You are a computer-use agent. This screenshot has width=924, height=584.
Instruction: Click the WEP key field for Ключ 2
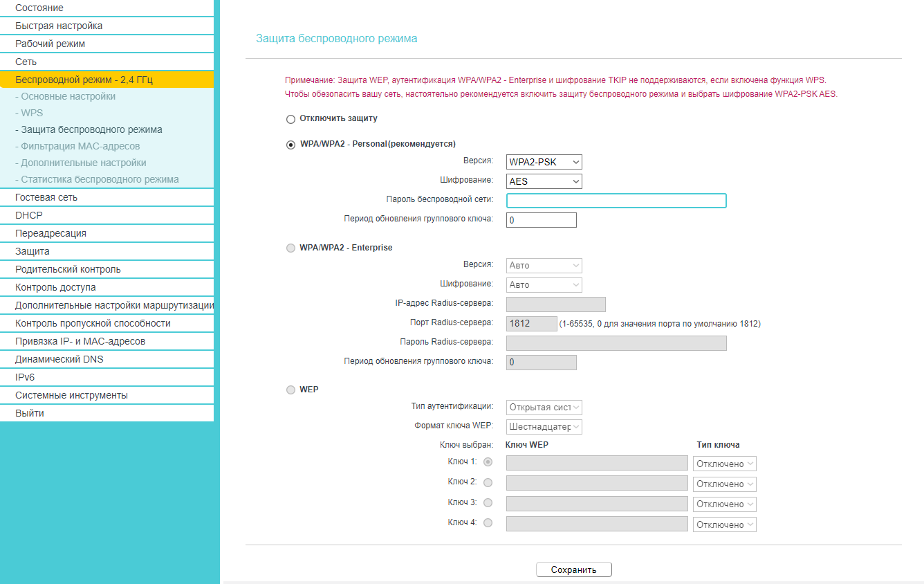point(597,483)
